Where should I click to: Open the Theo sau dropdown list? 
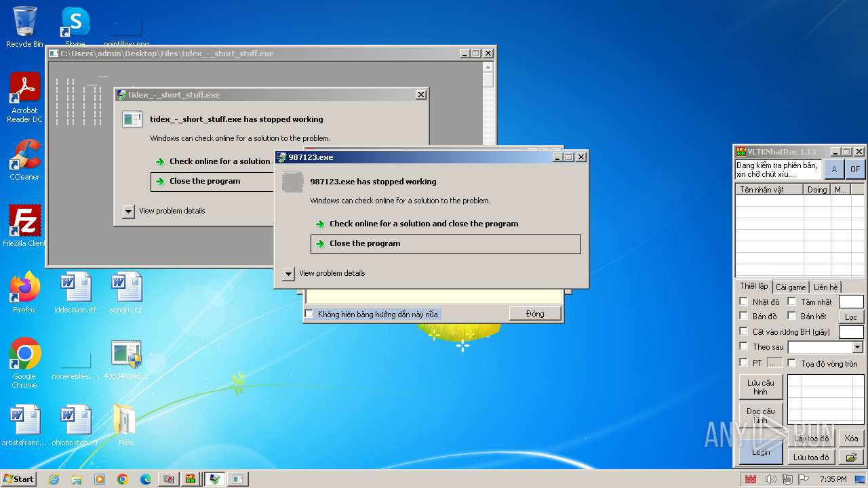(x=858, y=347)
